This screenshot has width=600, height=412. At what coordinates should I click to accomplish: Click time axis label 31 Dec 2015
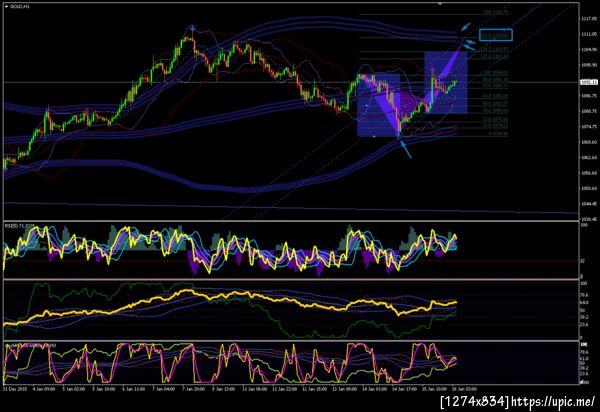[x=13, y=389]
